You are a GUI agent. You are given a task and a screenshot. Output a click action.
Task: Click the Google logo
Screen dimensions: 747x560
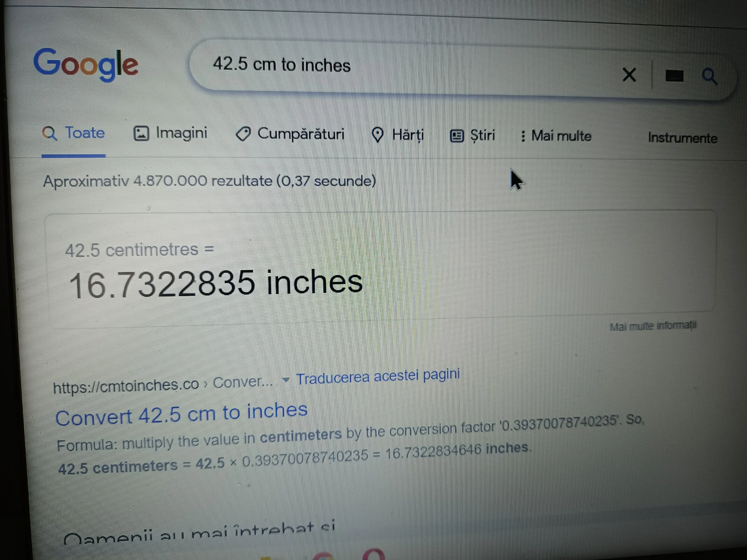[x=86, y=64]
